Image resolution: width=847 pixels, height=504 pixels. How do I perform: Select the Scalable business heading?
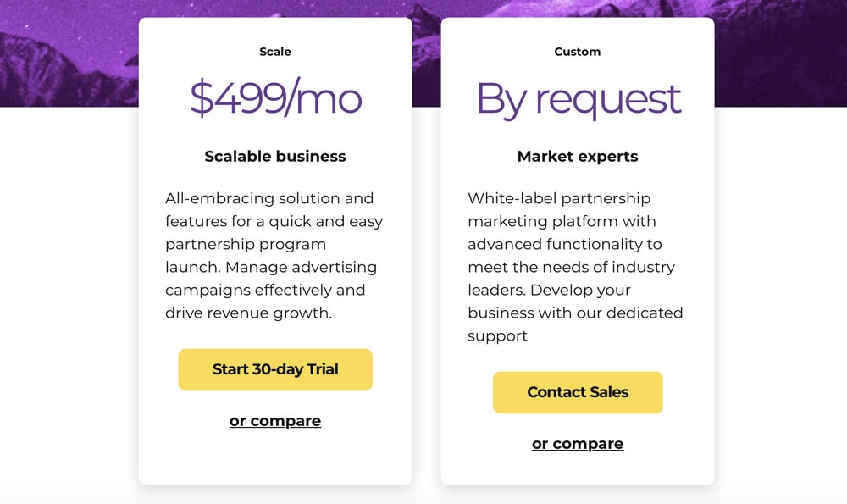[x=275, y=156]
